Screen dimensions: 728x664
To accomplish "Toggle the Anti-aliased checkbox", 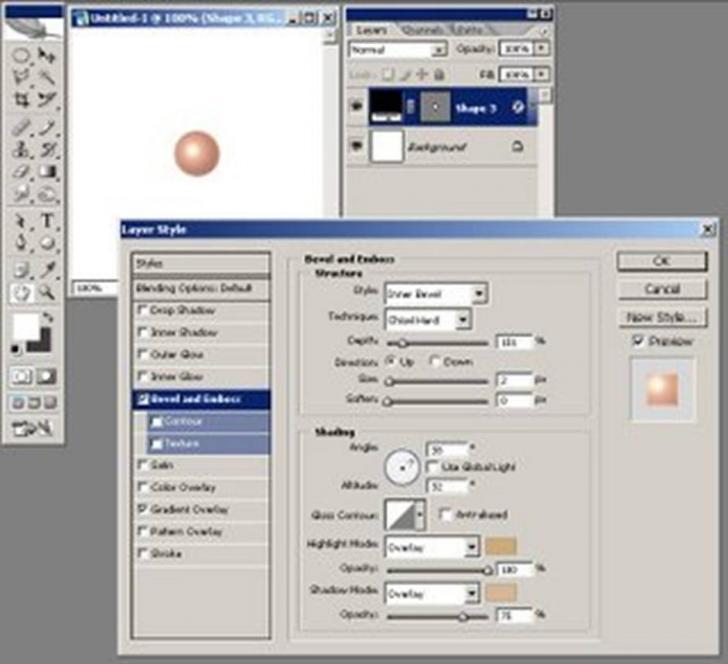I will click(445, 514).
